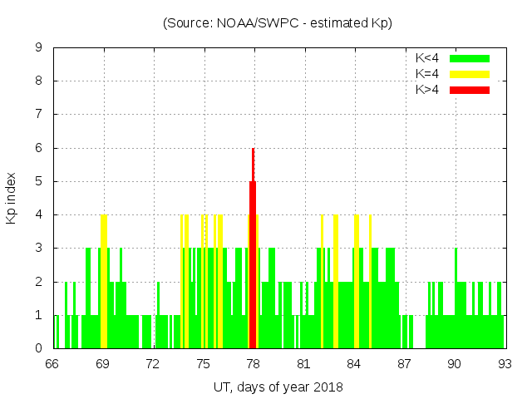Click the red storm bar peaking at Kp 6
Viewport: 532px width, 399px height.
click(x=253, y=249)
